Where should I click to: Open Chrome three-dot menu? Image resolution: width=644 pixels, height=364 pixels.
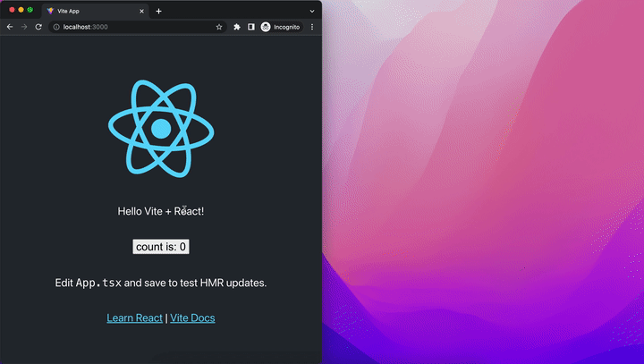(x=312, y=27)
